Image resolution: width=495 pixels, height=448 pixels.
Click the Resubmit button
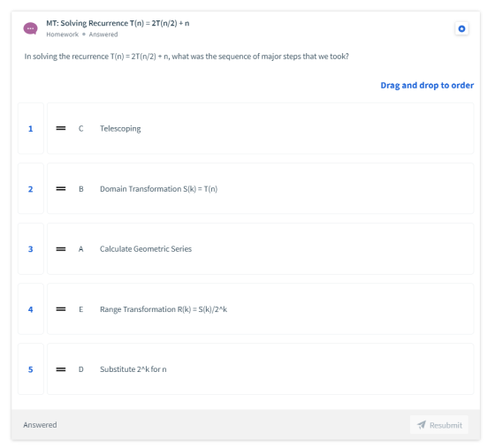[439, 425]
